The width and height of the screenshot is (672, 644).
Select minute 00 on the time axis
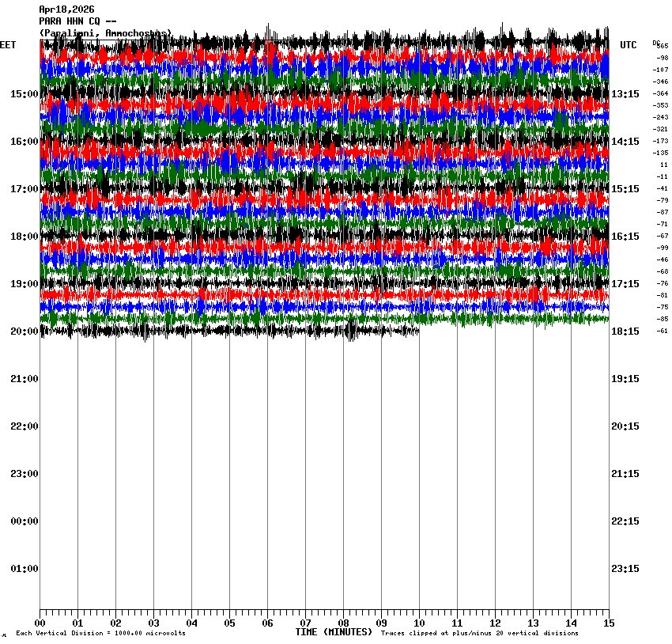point(40,623)
